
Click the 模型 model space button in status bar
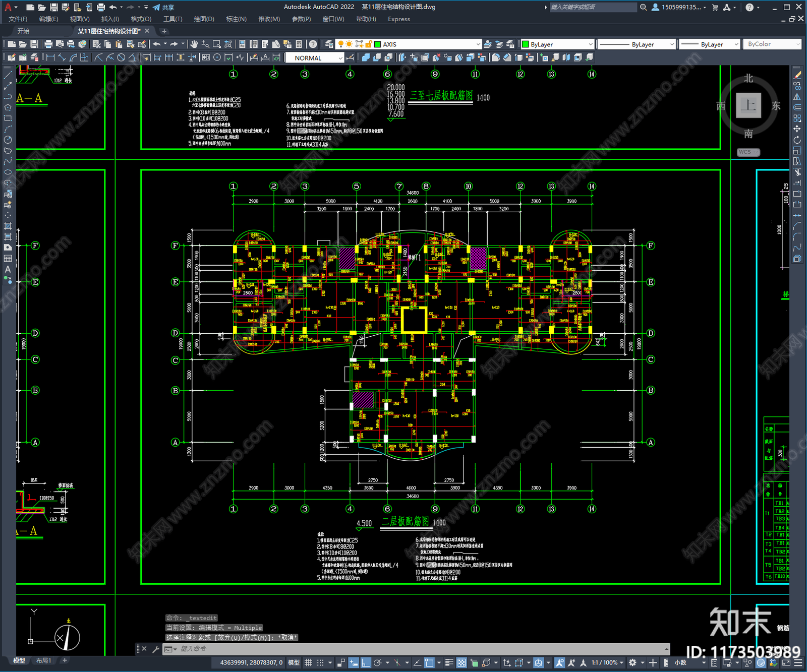click(x=294, y=662)
